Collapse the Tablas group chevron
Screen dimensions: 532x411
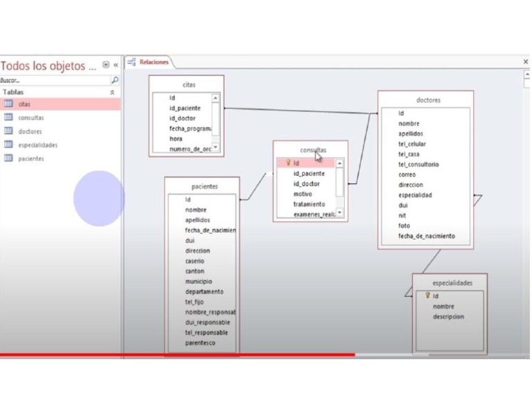[112, 92]
